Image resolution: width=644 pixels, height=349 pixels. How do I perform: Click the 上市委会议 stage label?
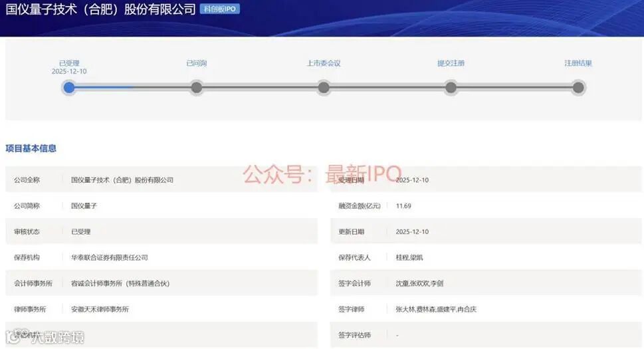point(324,63)
